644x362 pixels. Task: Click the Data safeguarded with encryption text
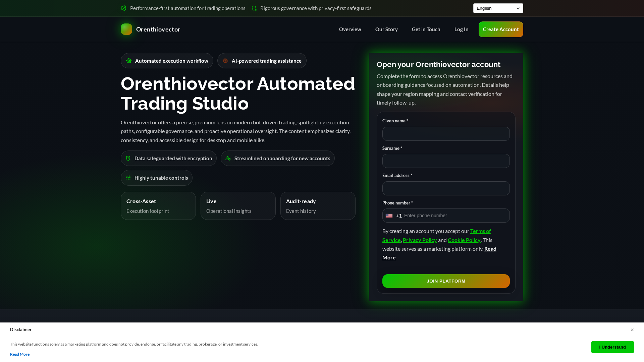click(173, 158)
